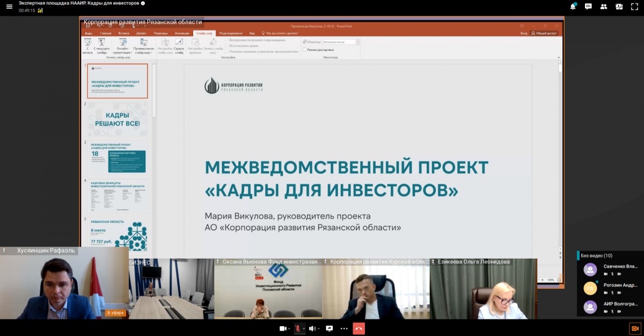This screenshot has height=336, width=644.
Task: Open the Анимация ribbon tab
Action: [x=182, y=33]
